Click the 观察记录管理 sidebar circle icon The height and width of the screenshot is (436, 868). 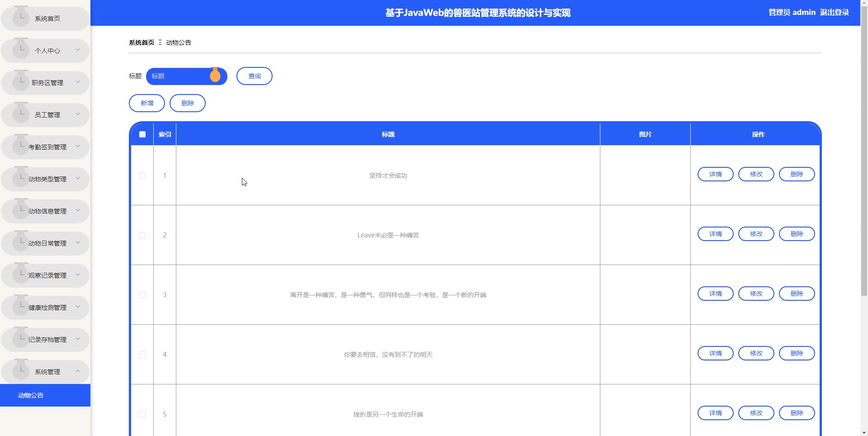(21, 274)
